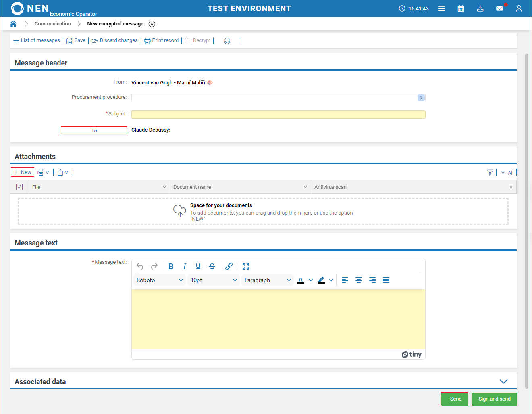The height and width of the screenshot is (414, 532).
Task: Open the 10pt font size dropdown
Action: [x=214, y=280]
